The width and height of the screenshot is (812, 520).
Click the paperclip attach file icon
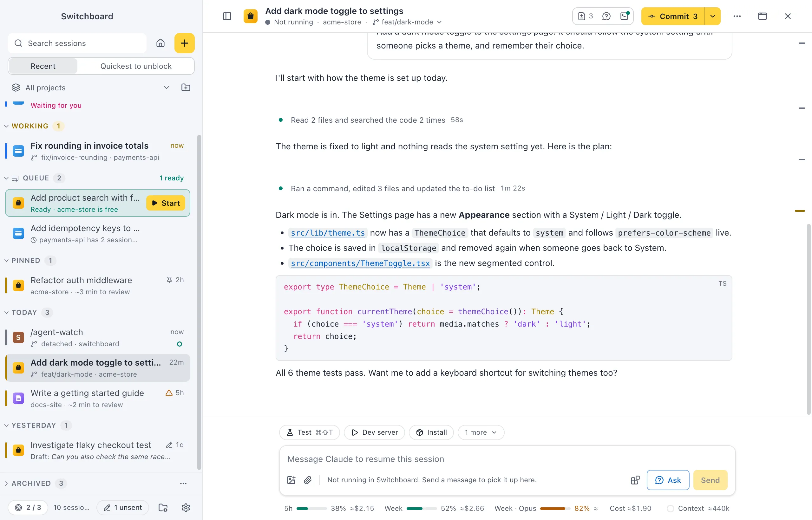point(307,480)
